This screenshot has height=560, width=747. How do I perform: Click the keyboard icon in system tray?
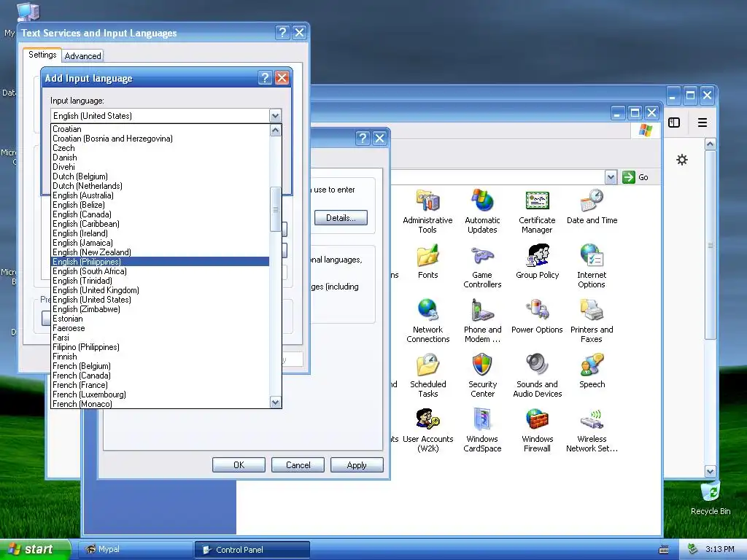point(663,550)
